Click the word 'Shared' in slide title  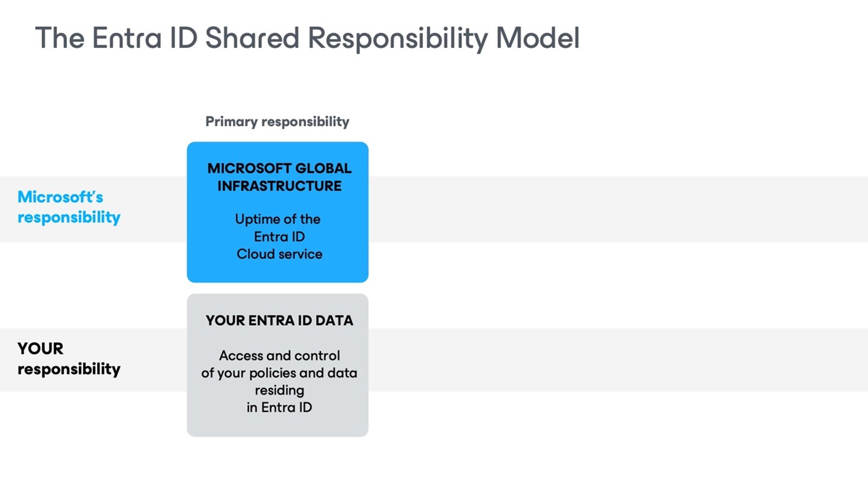[x=252, y=38]
